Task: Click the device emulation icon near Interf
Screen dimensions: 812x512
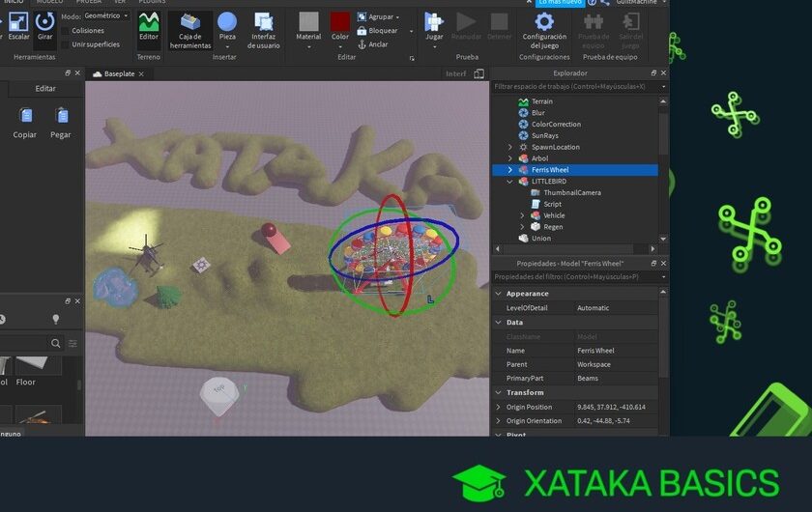Action: point(479,73)
